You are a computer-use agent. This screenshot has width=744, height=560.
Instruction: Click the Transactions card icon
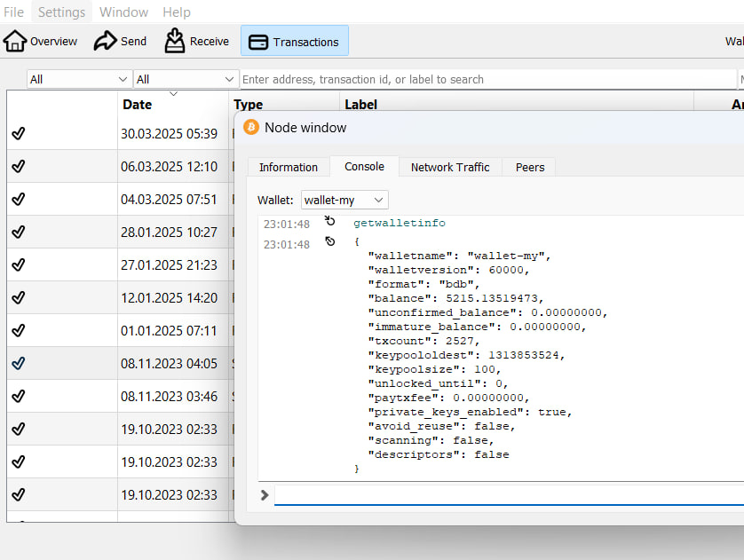click(x=258, y=43)
